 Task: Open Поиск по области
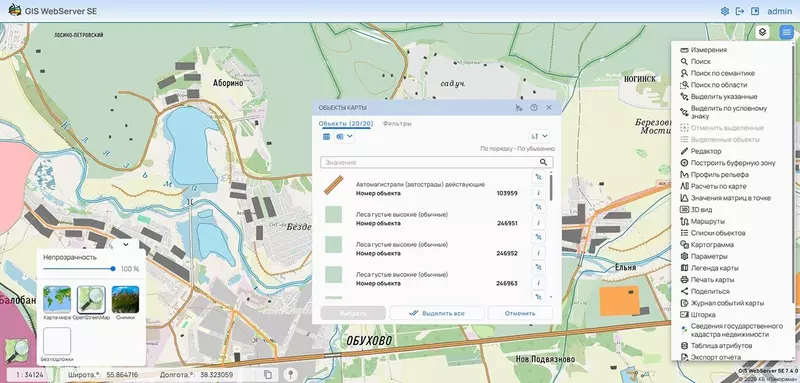pos(719,85)
